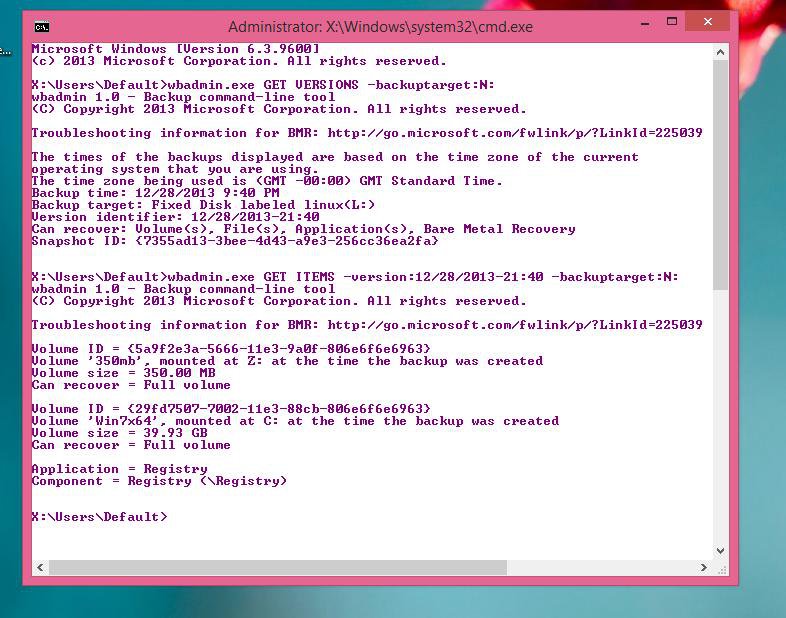Click 'Volume ID = {29fd7507-7002-11e3-88cb-806e6f6e6963}'
Viewport: 786px width, 618px height.
(231, 409)
